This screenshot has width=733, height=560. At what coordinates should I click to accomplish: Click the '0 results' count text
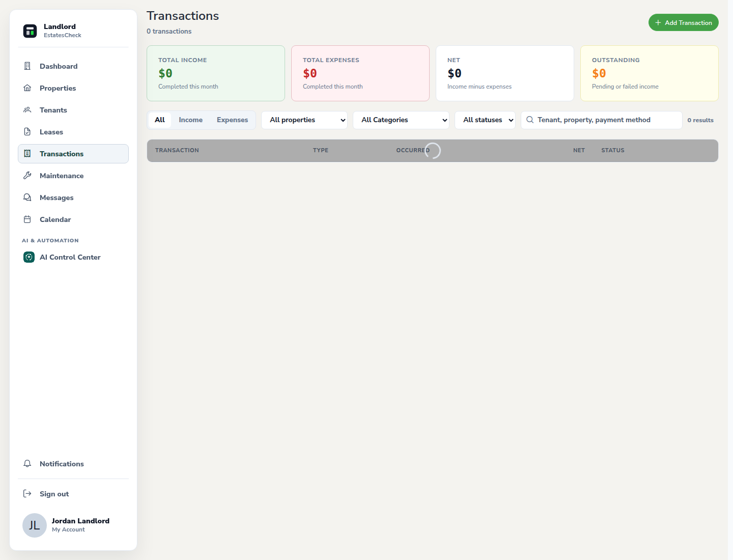tap(700, 120)
